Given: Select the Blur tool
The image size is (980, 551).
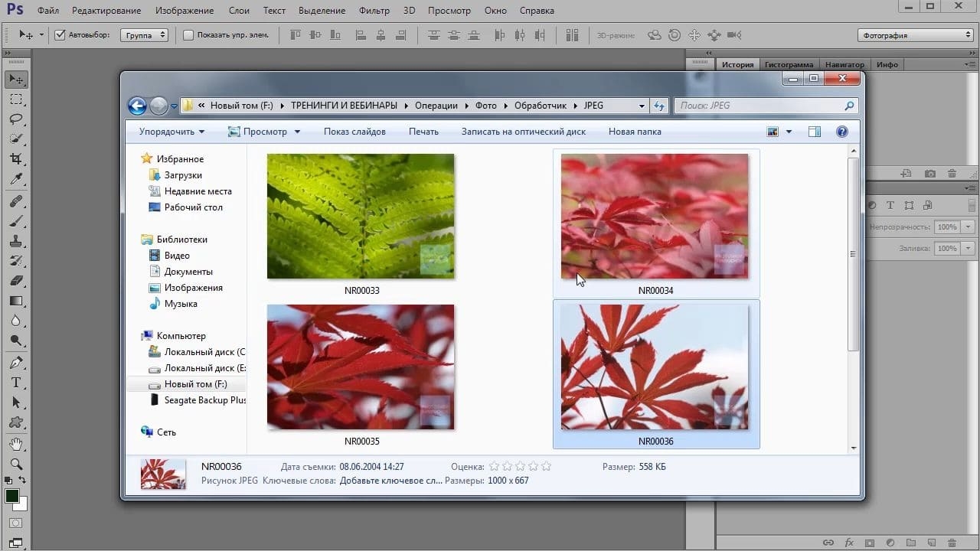Looking at the screenshot, I should [16, 321].
